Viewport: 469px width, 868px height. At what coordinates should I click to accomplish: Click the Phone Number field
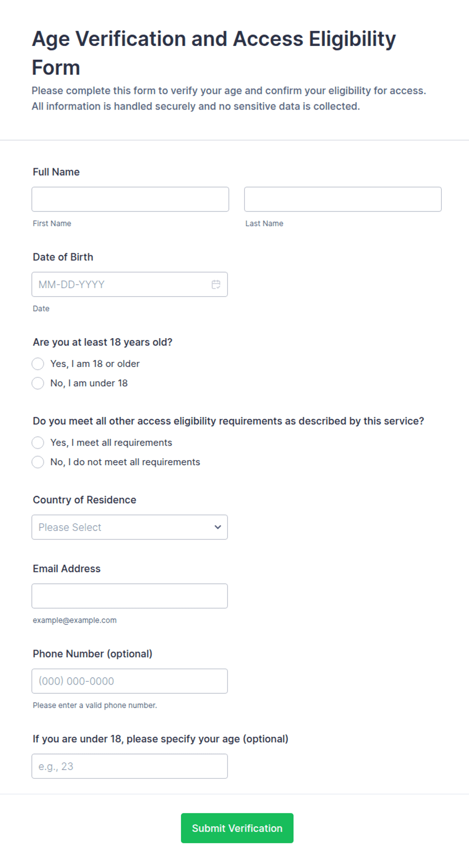130,681
